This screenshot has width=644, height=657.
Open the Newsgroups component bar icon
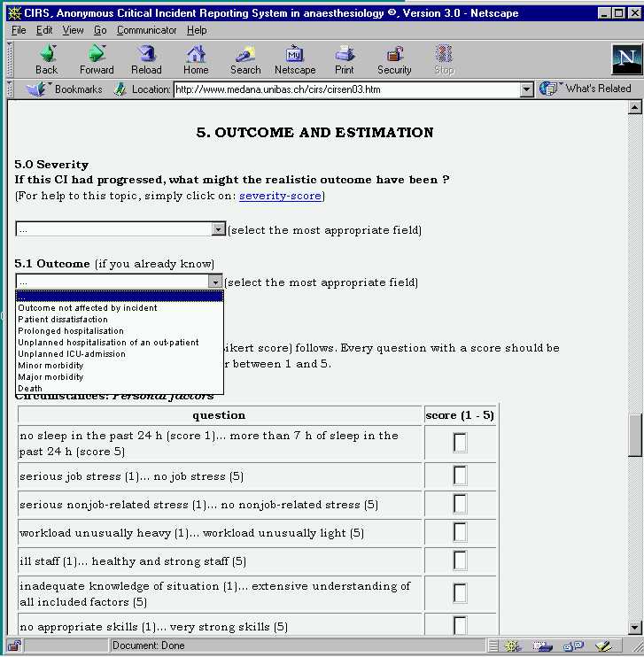click(573, 645)
